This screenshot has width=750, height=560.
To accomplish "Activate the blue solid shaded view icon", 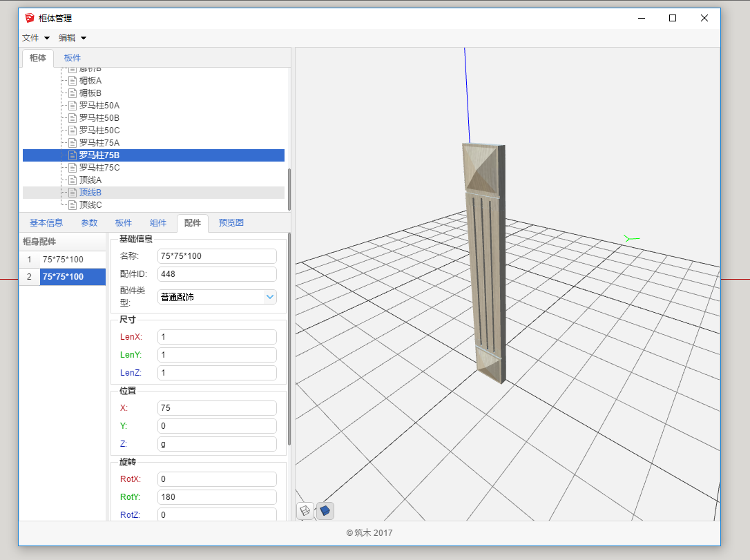I will pos(325,511).
